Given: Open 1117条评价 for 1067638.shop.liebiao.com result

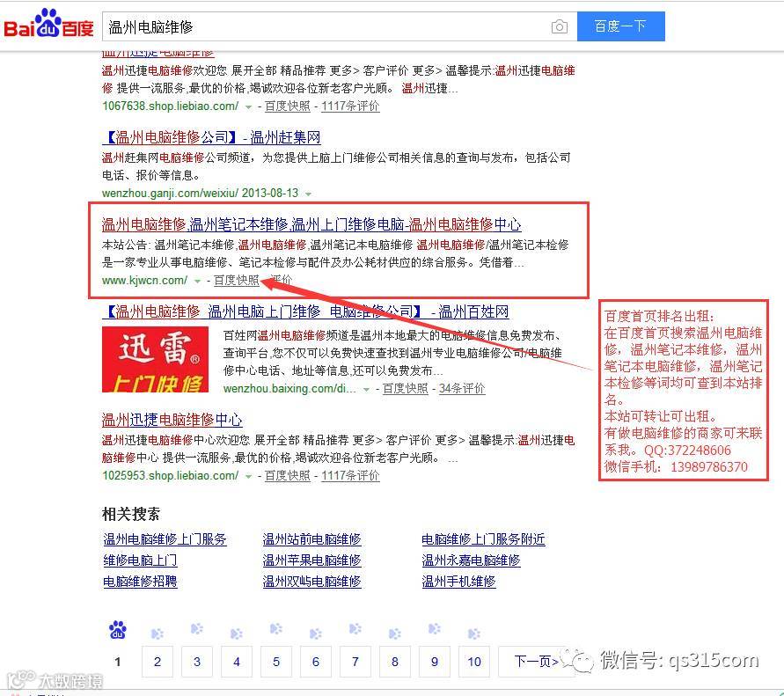Looking at the screenshot, I should pyautogui.click(x=350, y=106).
